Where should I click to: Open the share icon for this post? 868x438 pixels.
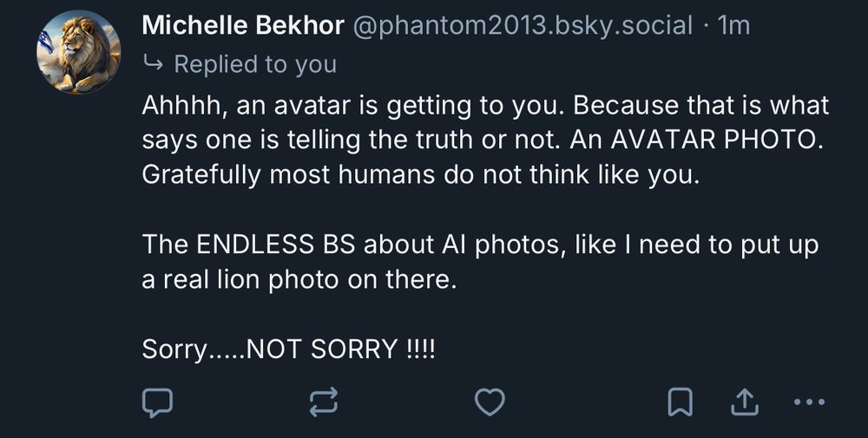[x=746, y=401]
